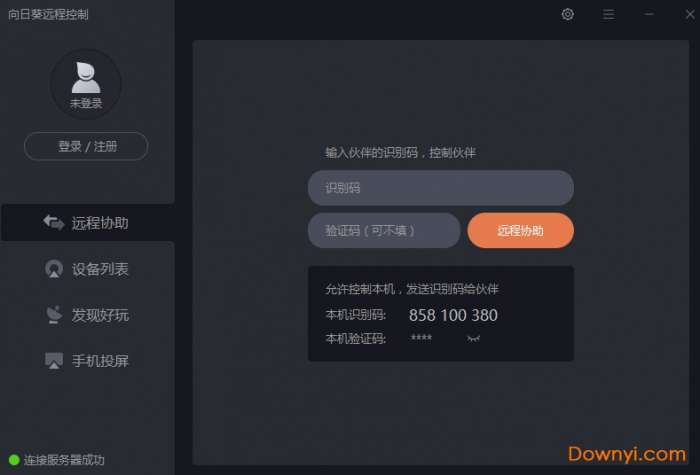The height and width of the screenshot is (475, 700).
Task: Click the 设备列表 icon in sidebar
Action: pyautogui.click(x=54, y=269)
